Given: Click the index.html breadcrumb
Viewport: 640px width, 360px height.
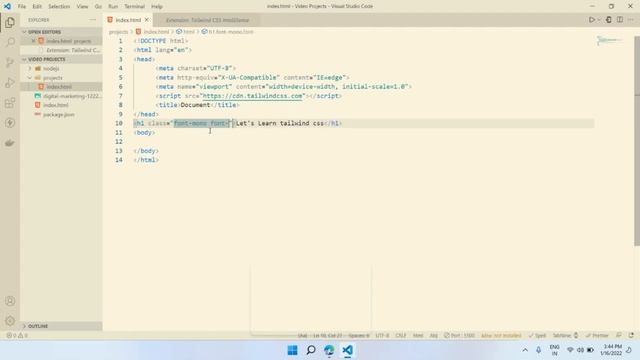Looking at the screenshot, I should point(156,31).
